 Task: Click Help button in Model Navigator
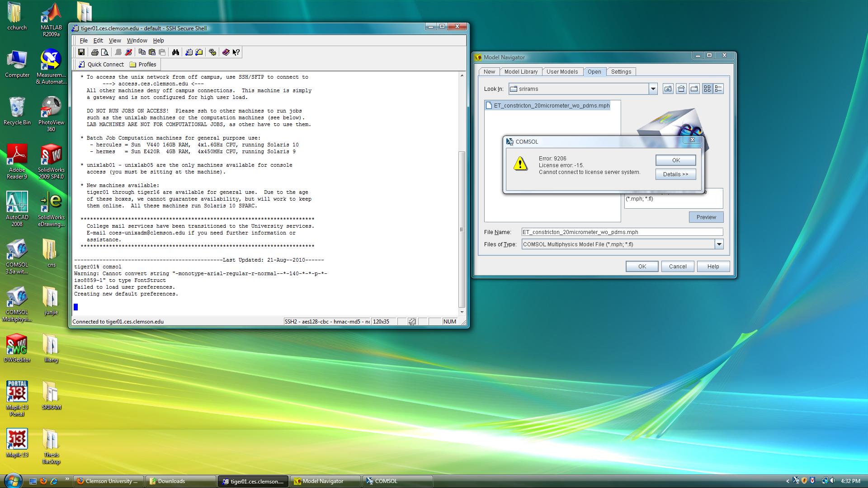713,267
